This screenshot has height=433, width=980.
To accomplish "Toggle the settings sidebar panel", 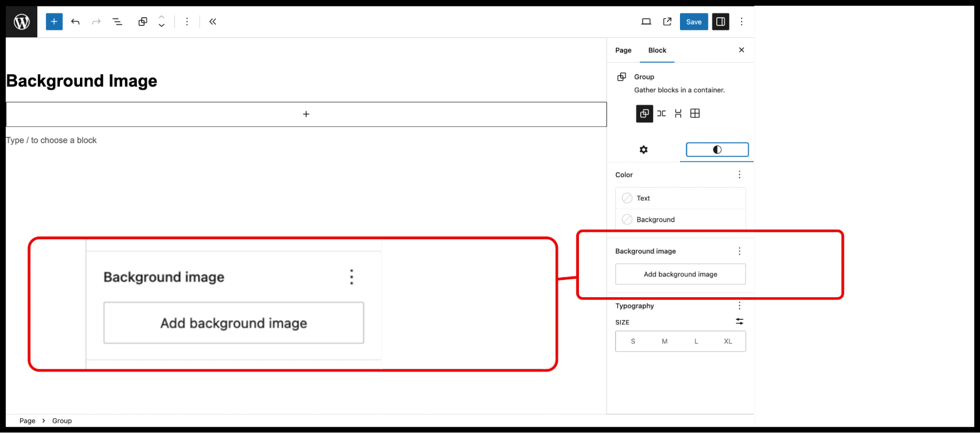I will point(720,22).
